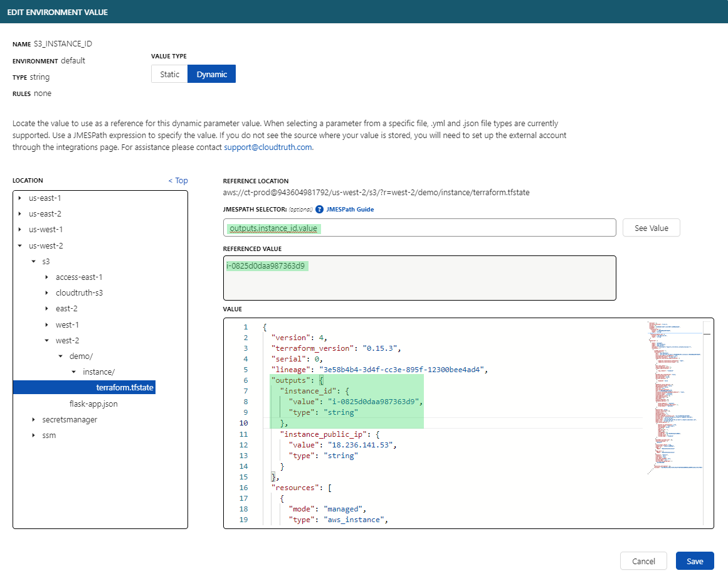Email support@cloudtruth.com link
Screen dimensions: 728x578
point(268,147)
